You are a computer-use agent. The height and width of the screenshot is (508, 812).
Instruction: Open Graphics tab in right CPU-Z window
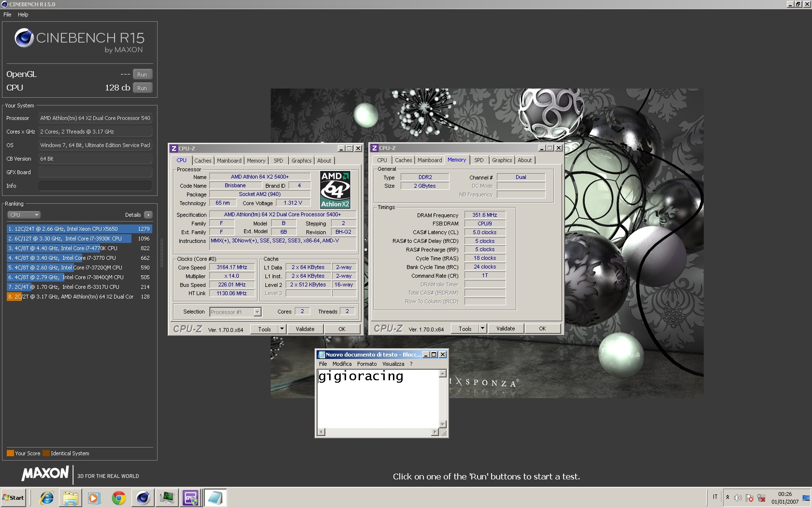[502, 160]
